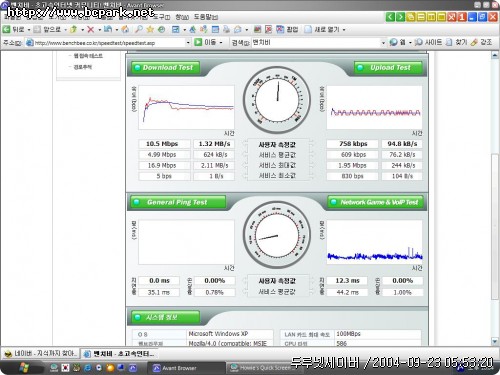
Task: Open the Window (창) menu
Action: 182,17
